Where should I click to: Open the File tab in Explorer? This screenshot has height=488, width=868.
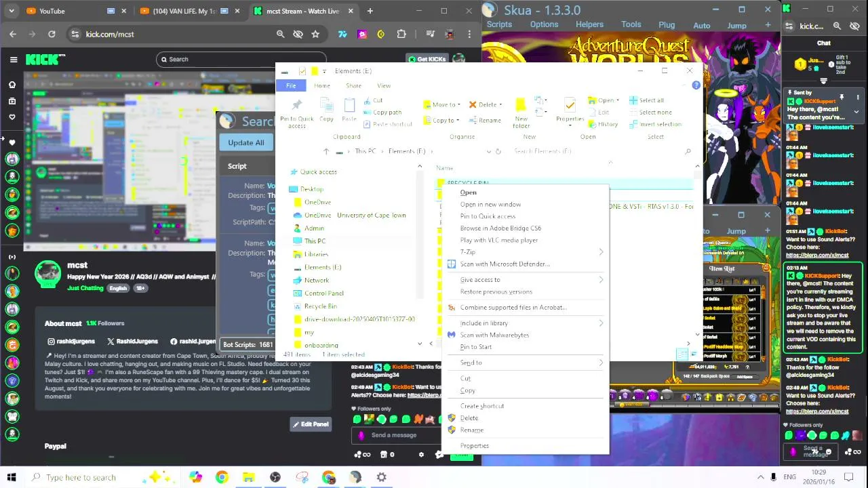[x=291, y=85]
